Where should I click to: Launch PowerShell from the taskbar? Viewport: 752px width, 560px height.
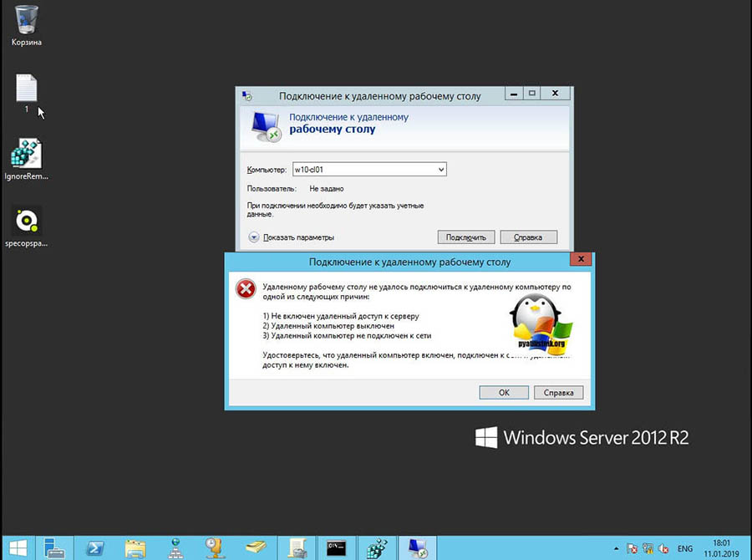[95, 547]
